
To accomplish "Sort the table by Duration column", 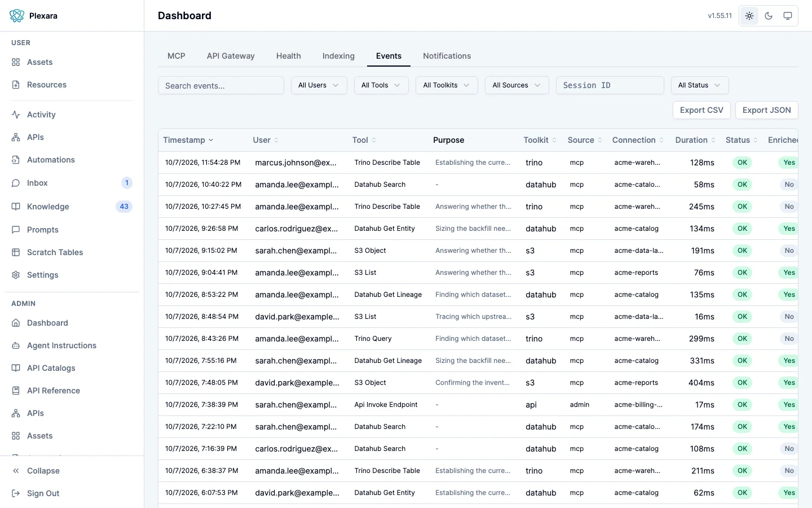I will [x=695, y=140].
